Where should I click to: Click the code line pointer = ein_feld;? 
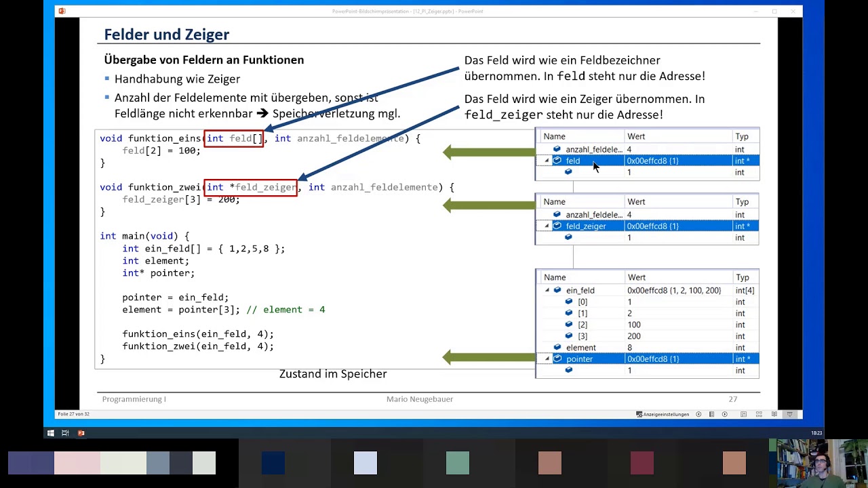point(176,298)
